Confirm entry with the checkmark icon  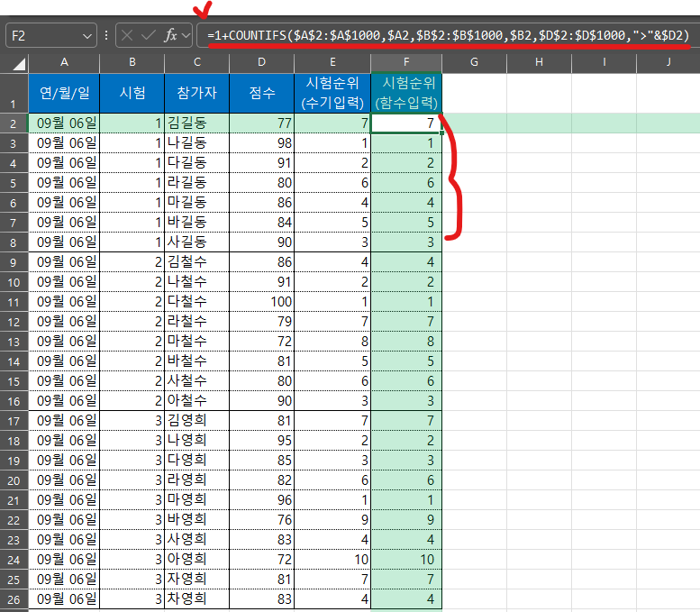tap(149, 35)
